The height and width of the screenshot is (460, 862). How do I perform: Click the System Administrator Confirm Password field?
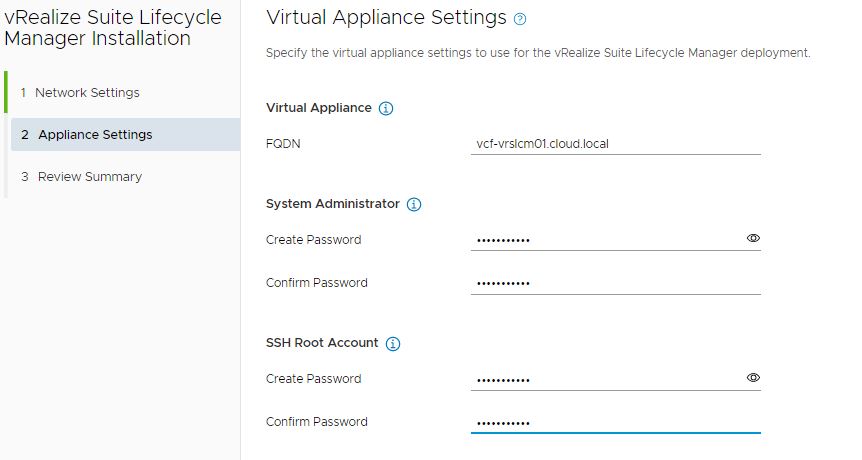[x=615, y=283]
